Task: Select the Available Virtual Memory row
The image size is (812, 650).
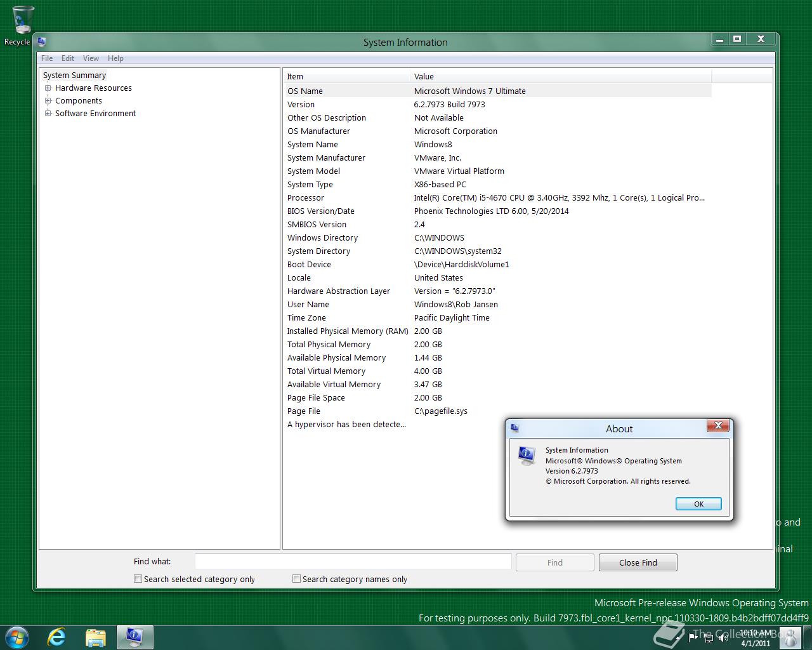Action: tap(498, 384)
